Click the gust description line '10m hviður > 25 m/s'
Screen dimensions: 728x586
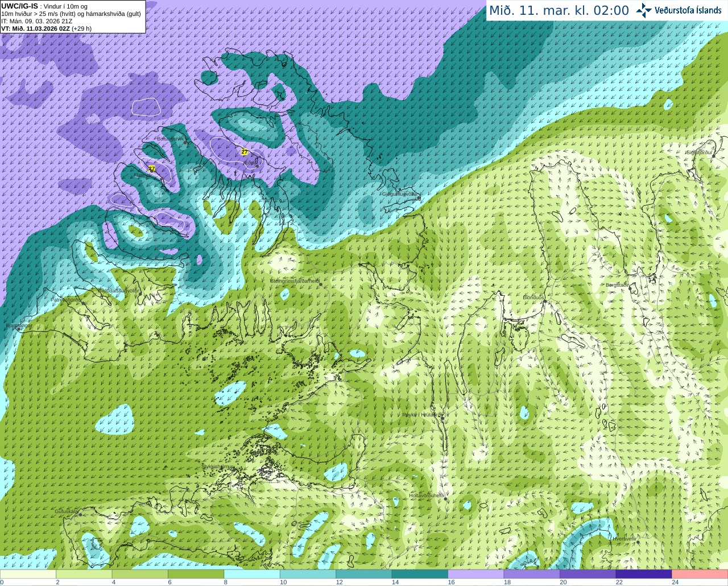(x=71, y=13)
